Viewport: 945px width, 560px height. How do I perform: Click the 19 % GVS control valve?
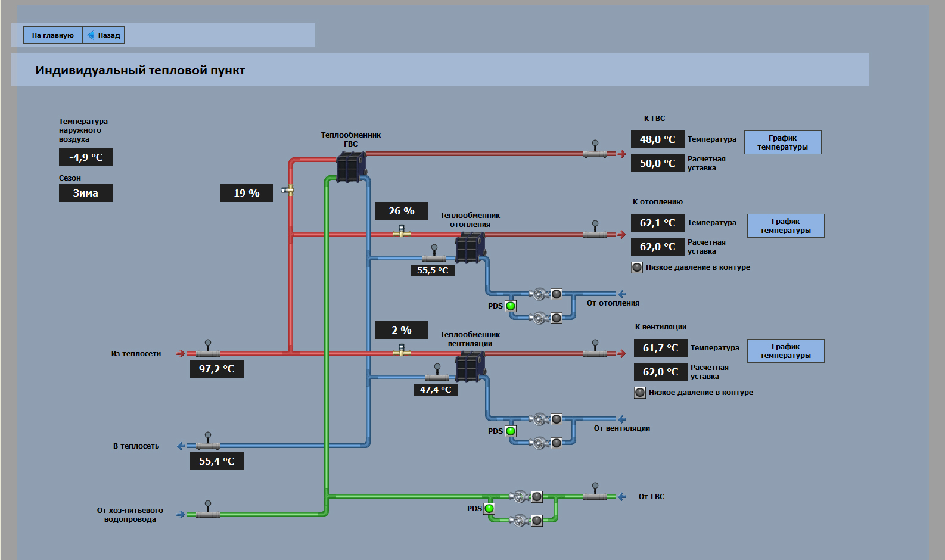288,190
